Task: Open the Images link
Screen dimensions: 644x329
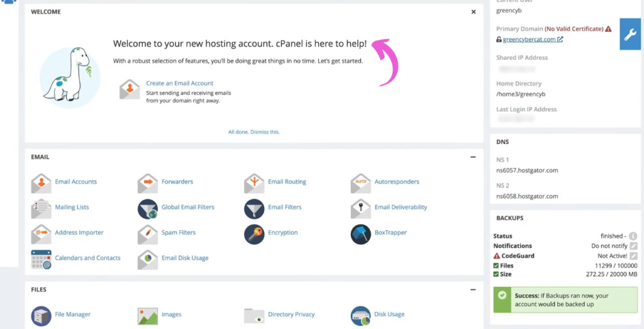Action: [171, 314]
